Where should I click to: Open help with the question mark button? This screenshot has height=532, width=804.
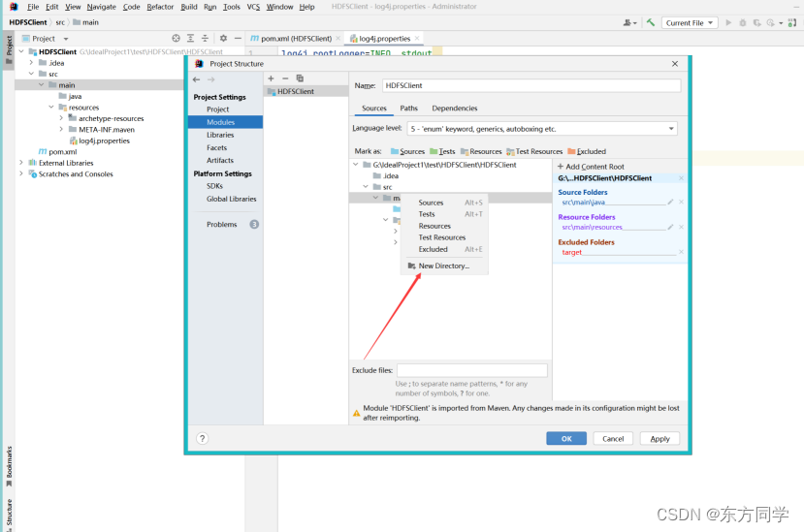tap(202, 438)
